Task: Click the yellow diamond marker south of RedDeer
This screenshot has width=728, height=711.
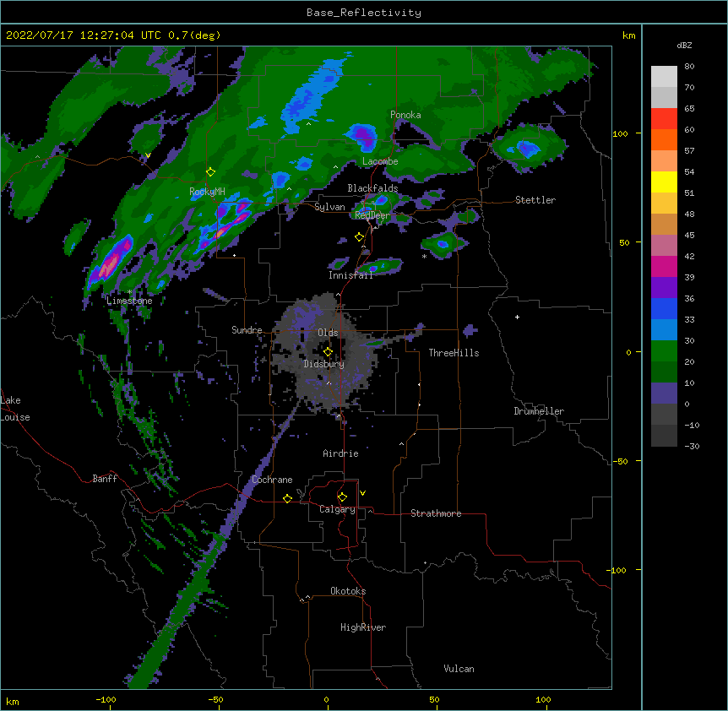Action: [360, 237]
